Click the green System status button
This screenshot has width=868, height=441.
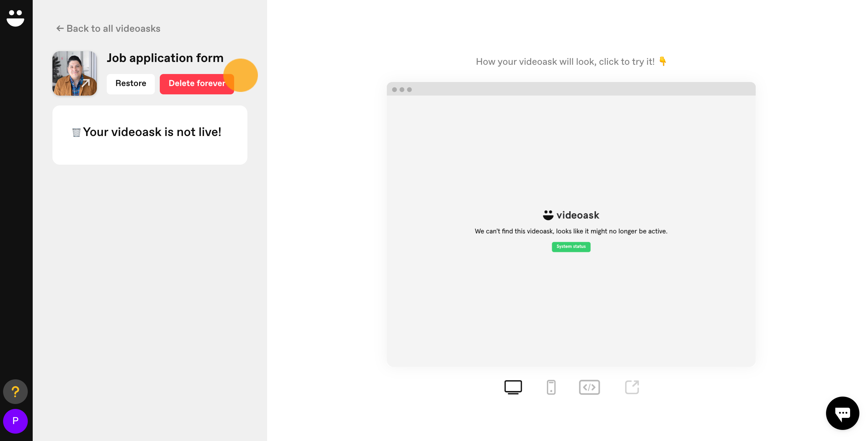click(571, 247)
